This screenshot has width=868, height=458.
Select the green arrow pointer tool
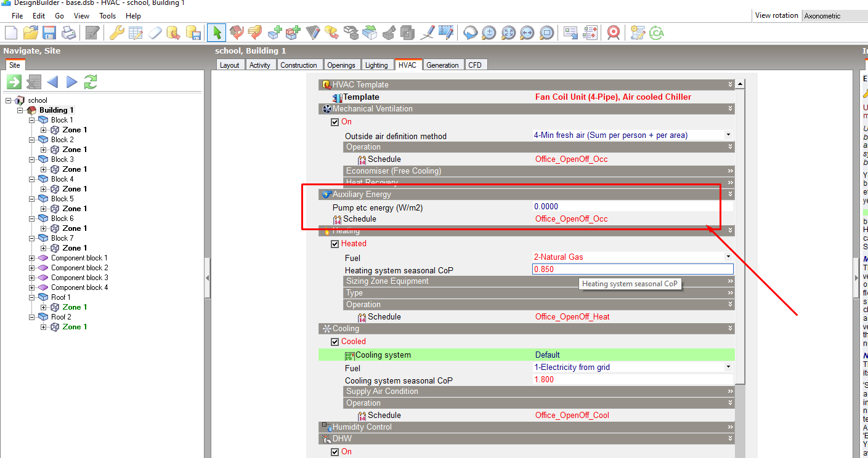217,33
